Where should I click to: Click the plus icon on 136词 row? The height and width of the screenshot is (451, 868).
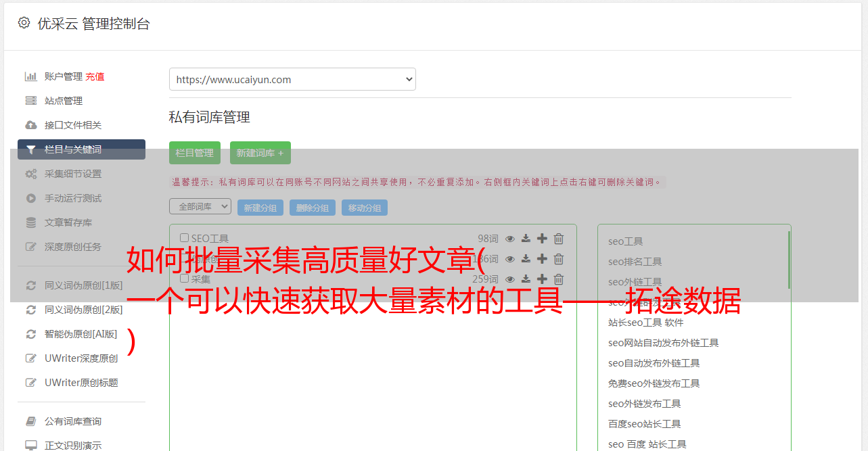click(x=542, y=259)
